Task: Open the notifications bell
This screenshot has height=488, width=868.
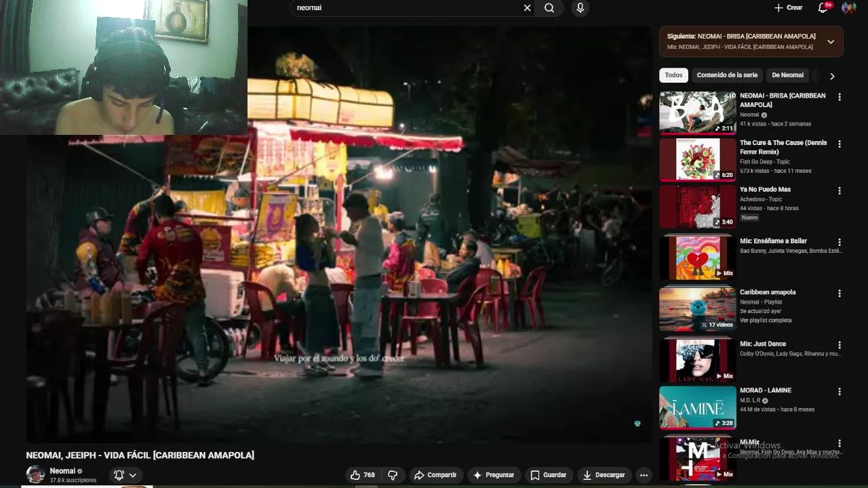Action: 823,7
